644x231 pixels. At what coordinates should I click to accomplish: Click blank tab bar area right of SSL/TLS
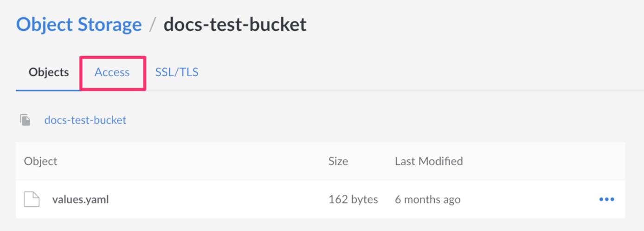pos(394,73)
